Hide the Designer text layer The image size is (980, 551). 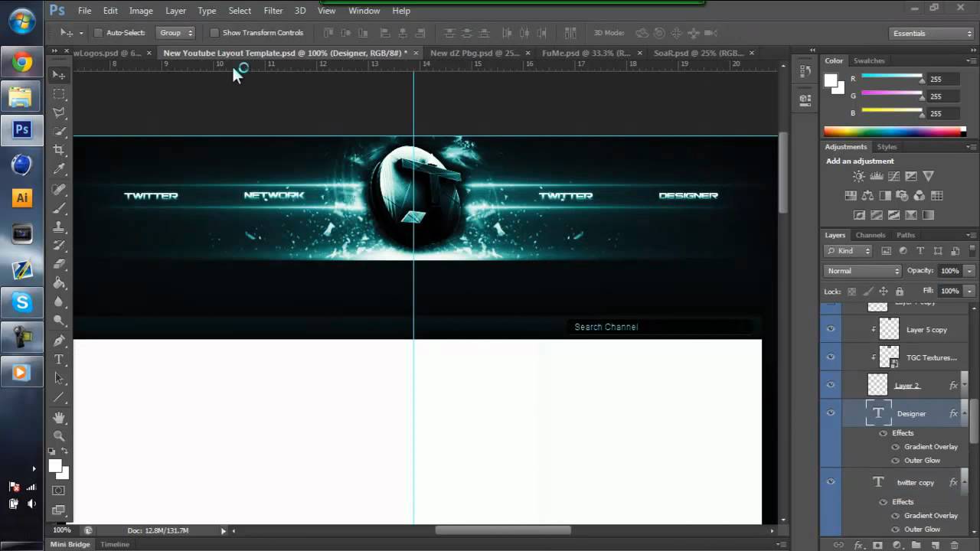pos(831,413)
